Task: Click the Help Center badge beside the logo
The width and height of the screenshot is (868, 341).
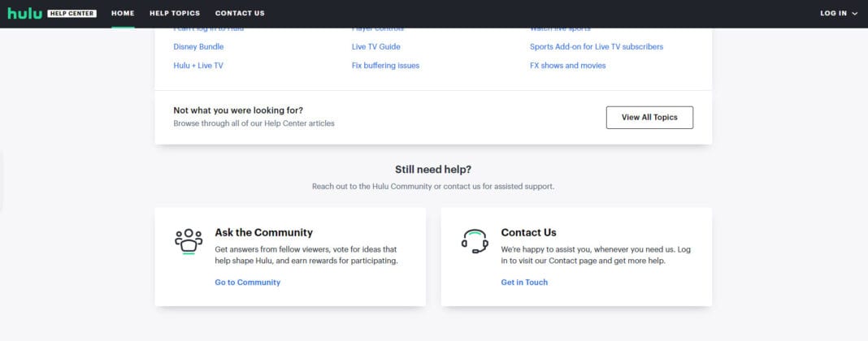Action: [x=72, y=14]
